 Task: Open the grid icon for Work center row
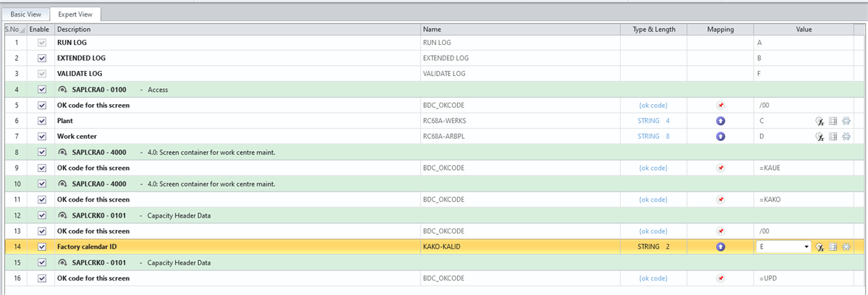click(833, 137)
